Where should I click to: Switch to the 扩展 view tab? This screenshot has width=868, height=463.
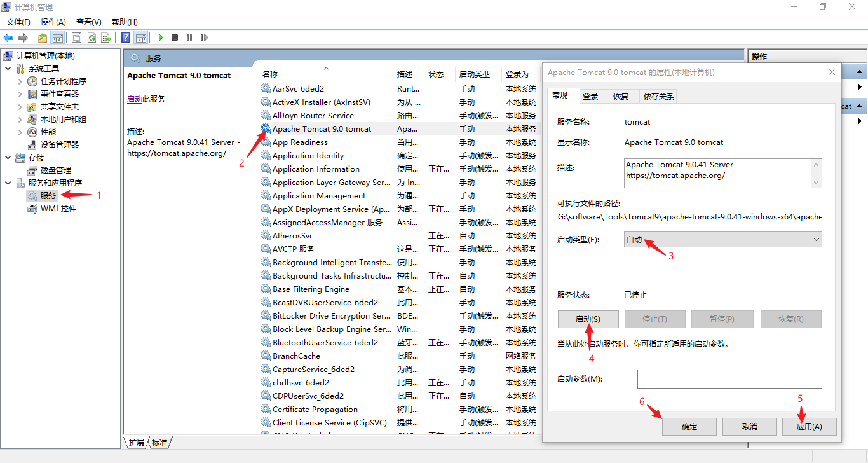coord(136,443)
